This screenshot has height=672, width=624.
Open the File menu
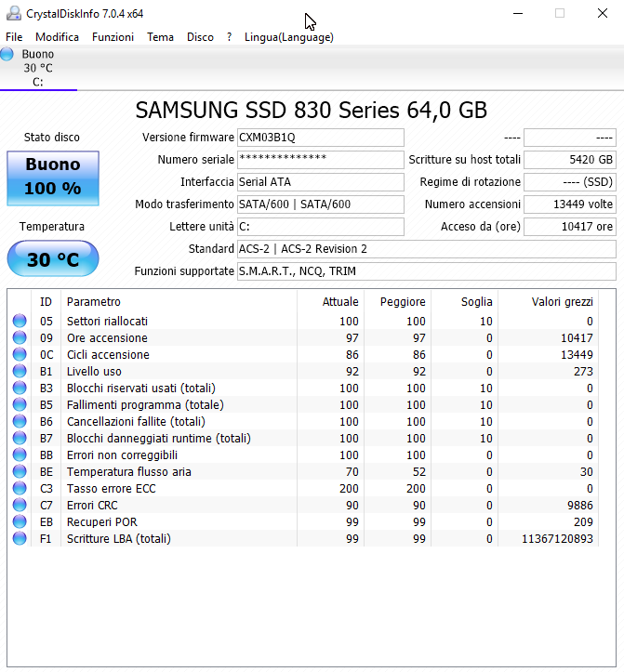14,37
